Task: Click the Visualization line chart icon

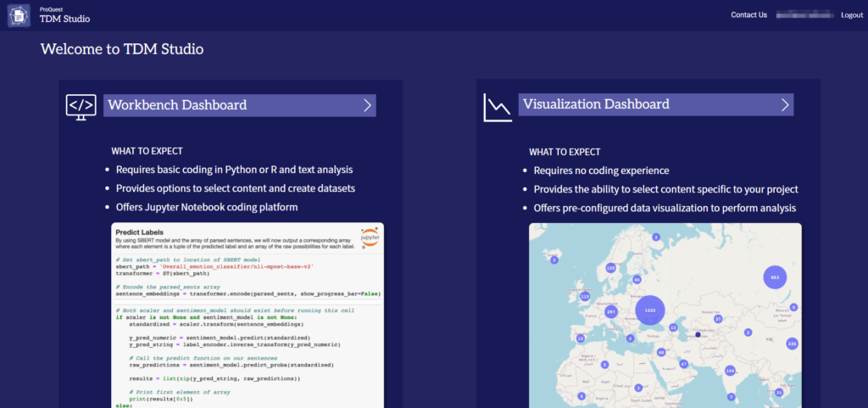Action: click(498, 107)
